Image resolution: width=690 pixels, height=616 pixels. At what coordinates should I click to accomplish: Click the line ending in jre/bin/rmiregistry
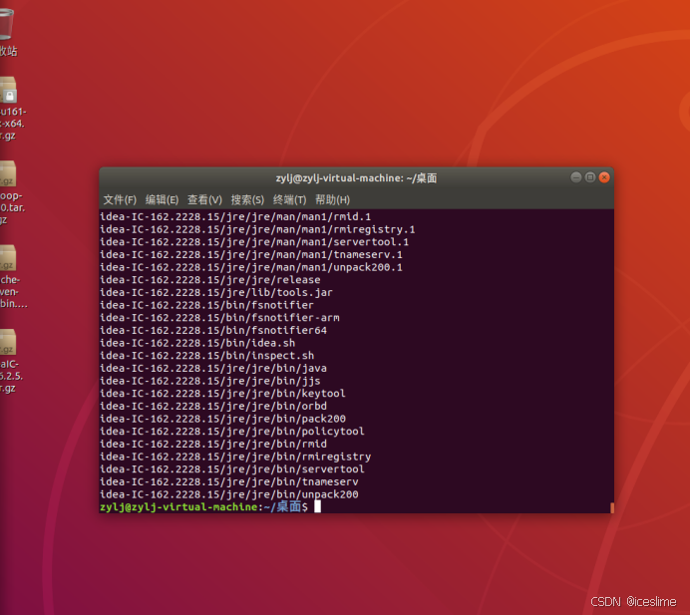pos(235,457)
